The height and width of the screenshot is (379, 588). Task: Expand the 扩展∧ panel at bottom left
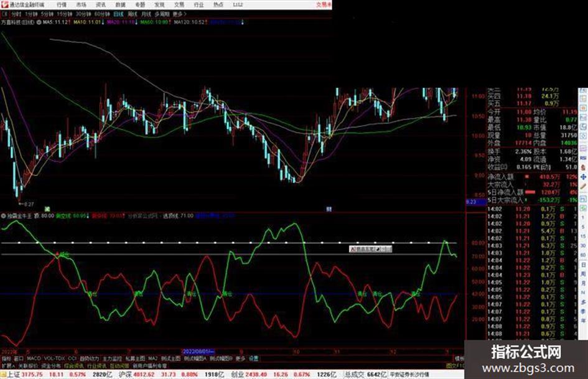7,365
